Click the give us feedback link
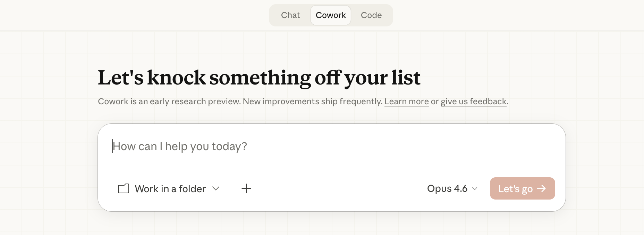The width and height of the screenshot is (644, 235). pos(473,102)
